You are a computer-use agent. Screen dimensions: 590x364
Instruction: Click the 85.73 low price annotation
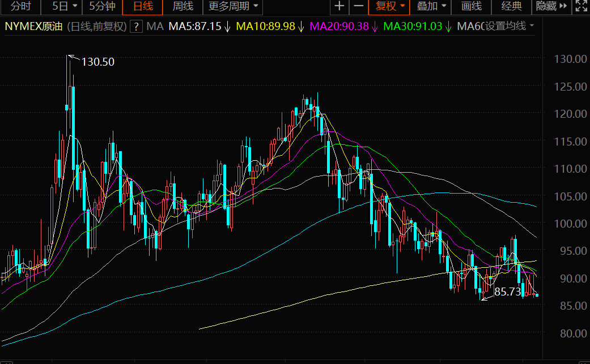507,292
